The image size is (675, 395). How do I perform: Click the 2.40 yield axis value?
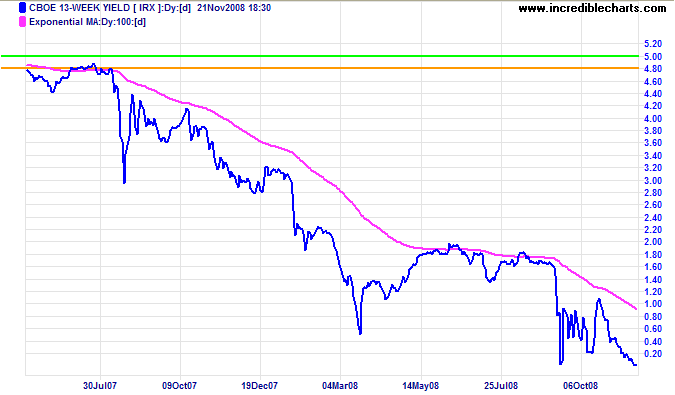[653, 218]
